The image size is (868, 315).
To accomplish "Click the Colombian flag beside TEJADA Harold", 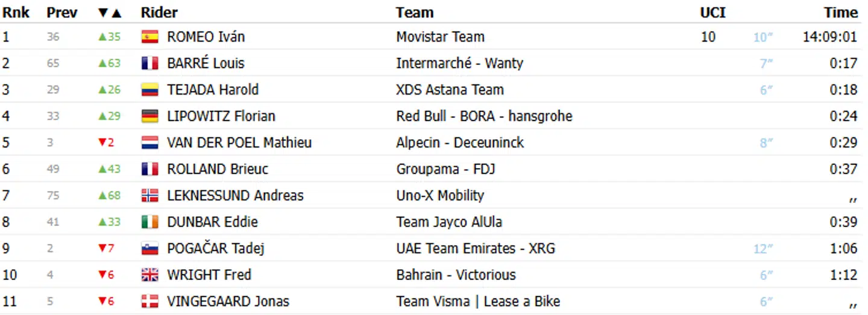I will (149, 90).
